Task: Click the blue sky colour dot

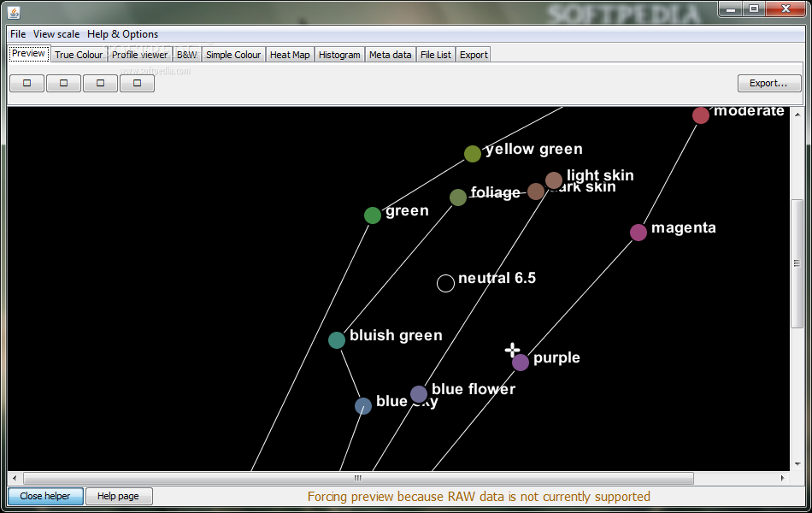Action: [363, 406]
